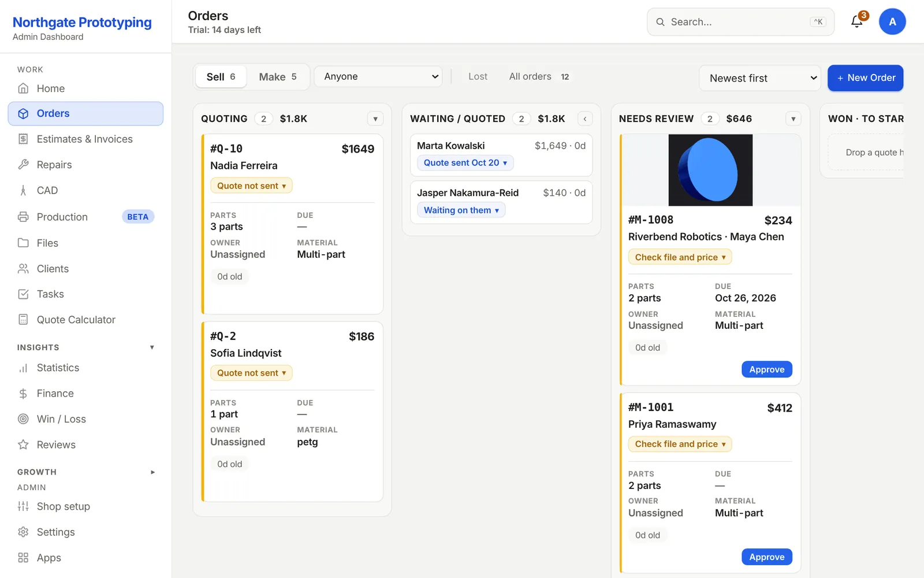924x578 pixels.
Task: Open the Anyone owner dropdown
Action: [378, 76]
